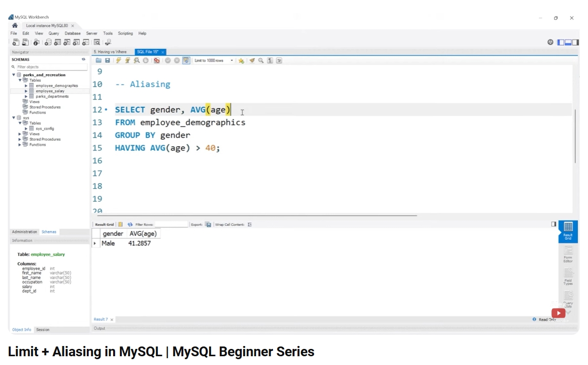The image size is (588, 365).
Task: Open the Query menu
Action: (54, 34)
